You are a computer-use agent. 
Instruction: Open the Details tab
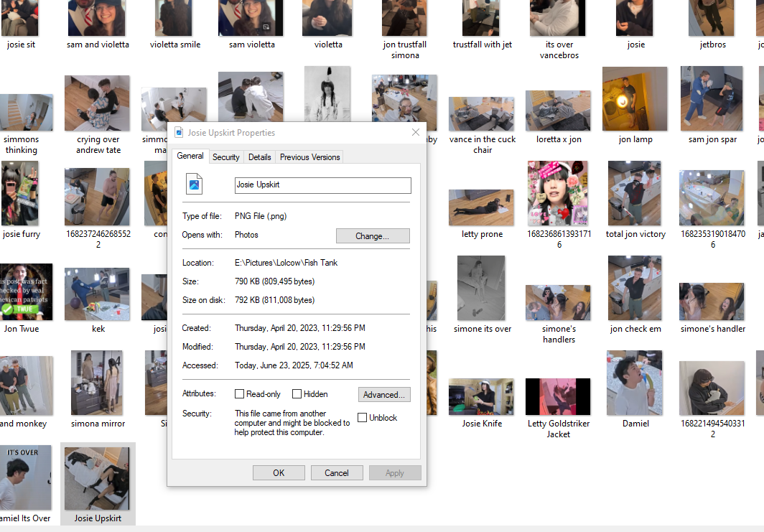260,157
